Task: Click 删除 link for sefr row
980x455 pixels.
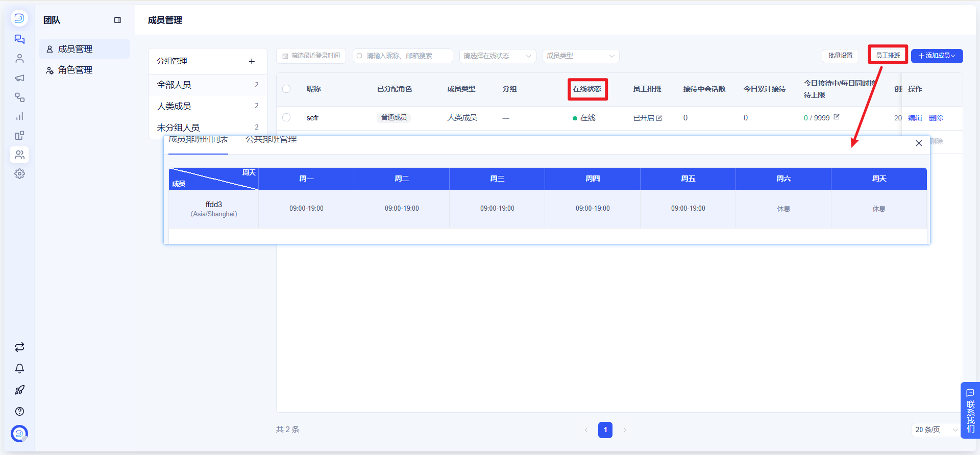Action: point(936,118)
